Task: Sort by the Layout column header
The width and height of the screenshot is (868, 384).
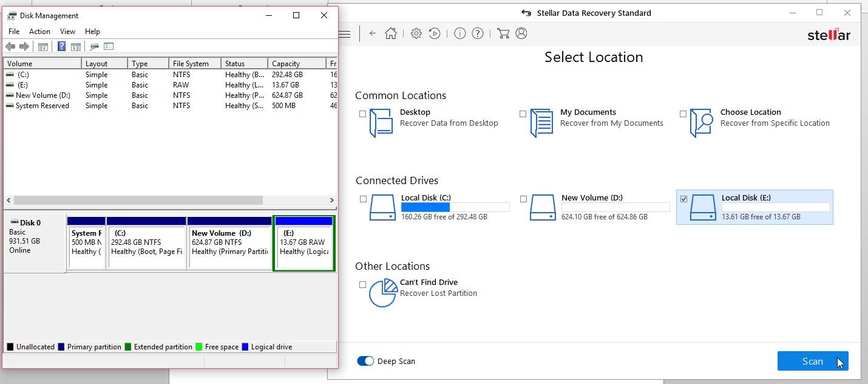Action: (104, 64)
